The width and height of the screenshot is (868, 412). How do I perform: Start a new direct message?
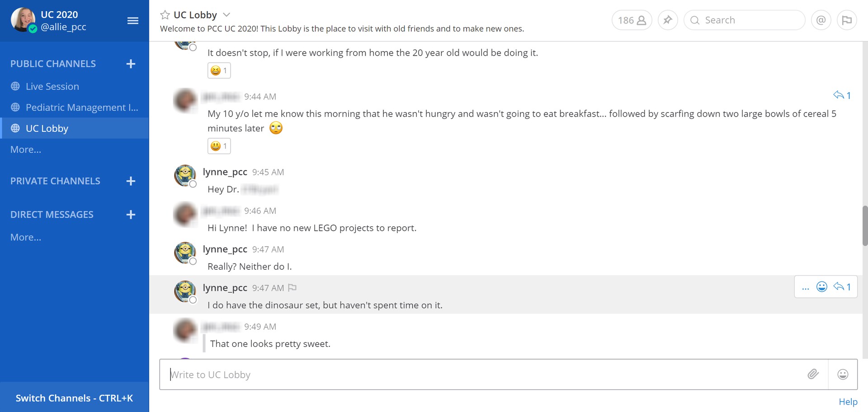[131, 215]
